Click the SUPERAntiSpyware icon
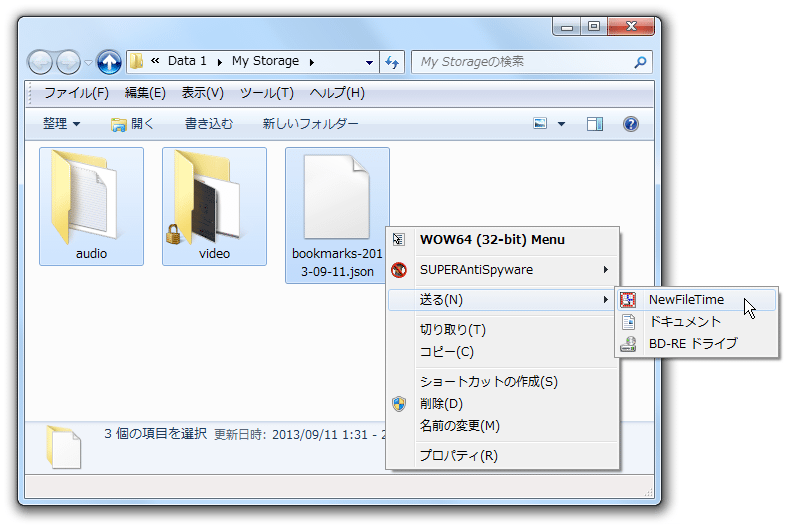 [x=399, y=270]
